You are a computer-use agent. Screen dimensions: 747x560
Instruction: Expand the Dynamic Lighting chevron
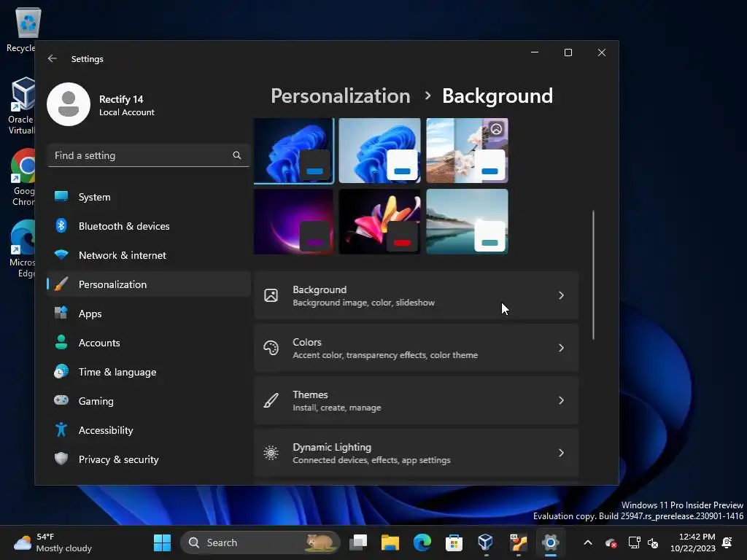[x=561, y=453]
